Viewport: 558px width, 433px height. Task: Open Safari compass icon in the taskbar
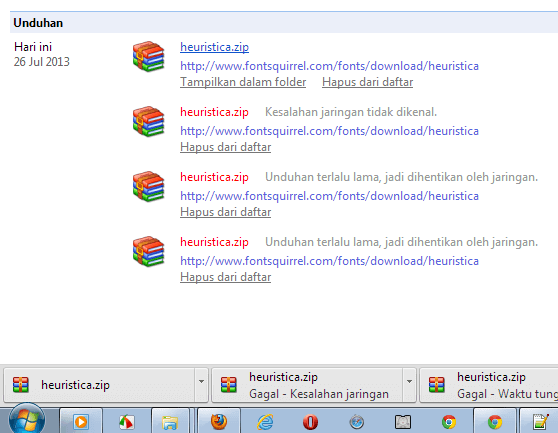[357, 422]
